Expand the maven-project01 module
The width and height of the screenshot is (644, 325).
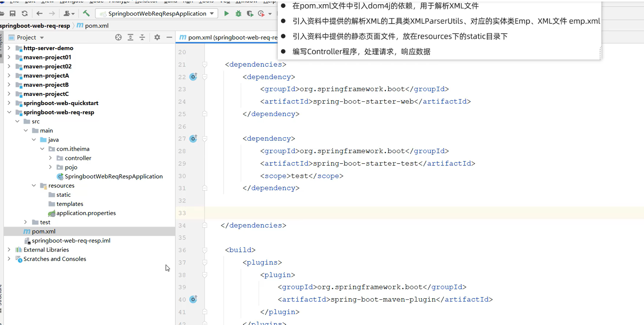(x=9, y=57)
